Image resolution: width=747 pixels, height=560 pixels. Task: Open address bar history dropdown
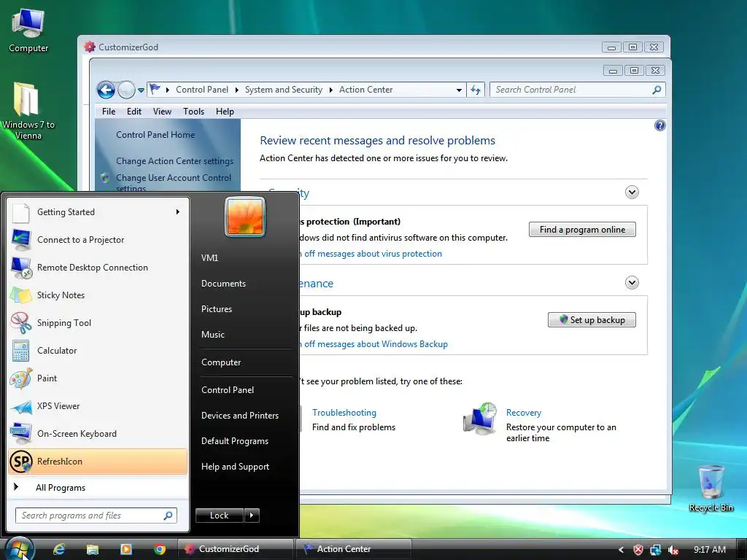tap(459, 90)
